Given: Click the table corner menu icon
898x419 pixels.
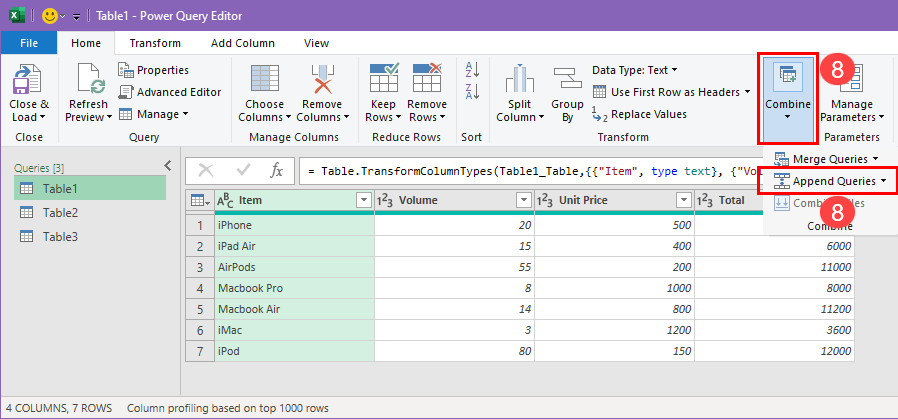Looking at the screenshot, I should [199, 200].
